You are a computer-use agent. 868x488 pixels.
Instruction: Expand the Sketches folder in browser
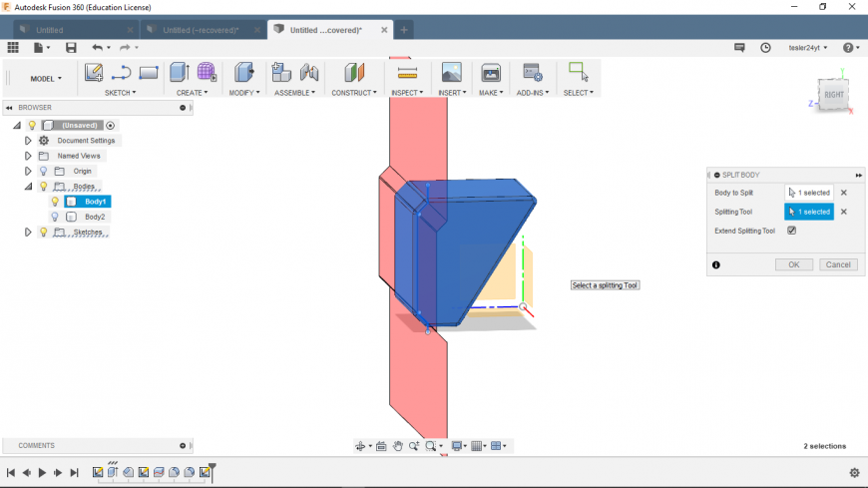tap(28, 232)
